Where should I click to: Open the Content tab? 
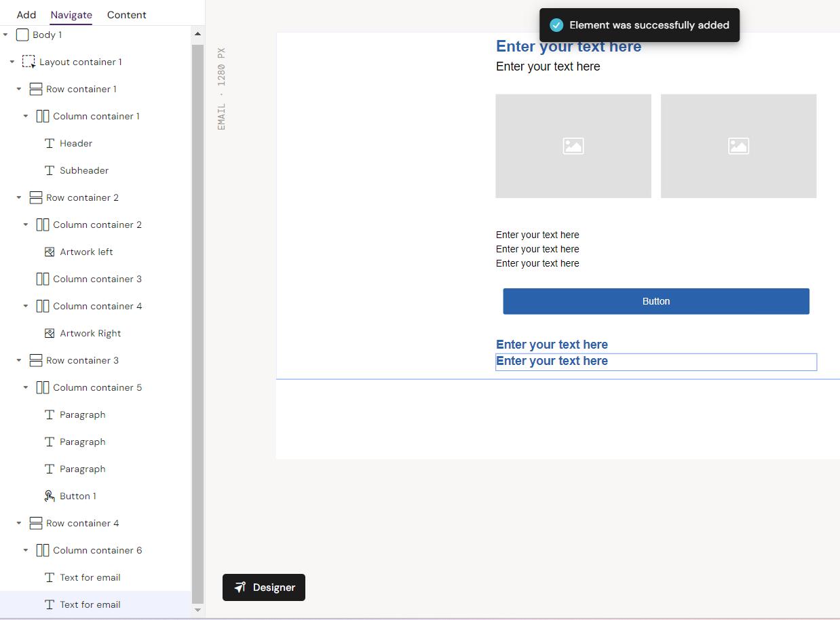point(126,15)
